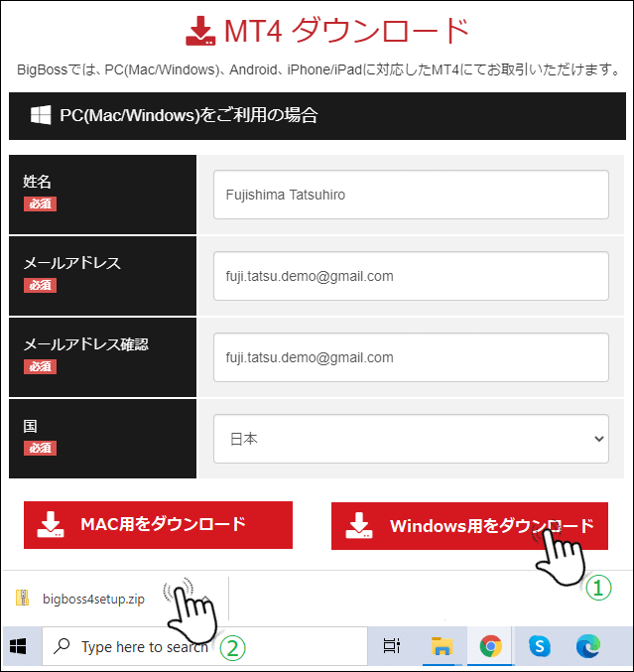Click the BigBoss description text line
Image resolution: width=634 pixels, height=672 pixels.
[x=318, y=69]
